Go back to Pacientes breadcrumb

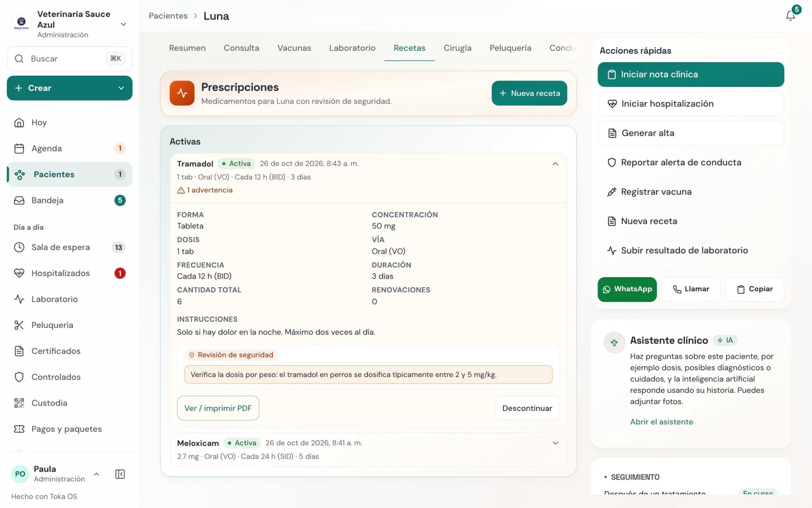click(168, 16)
